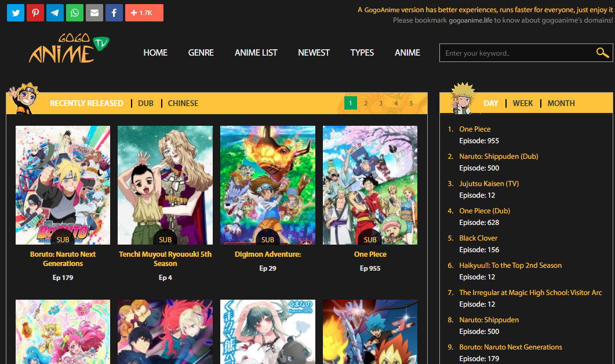The image size is (615, 364).
Task: Switch popular list to MONTH tab
Action: pos(561,103)
